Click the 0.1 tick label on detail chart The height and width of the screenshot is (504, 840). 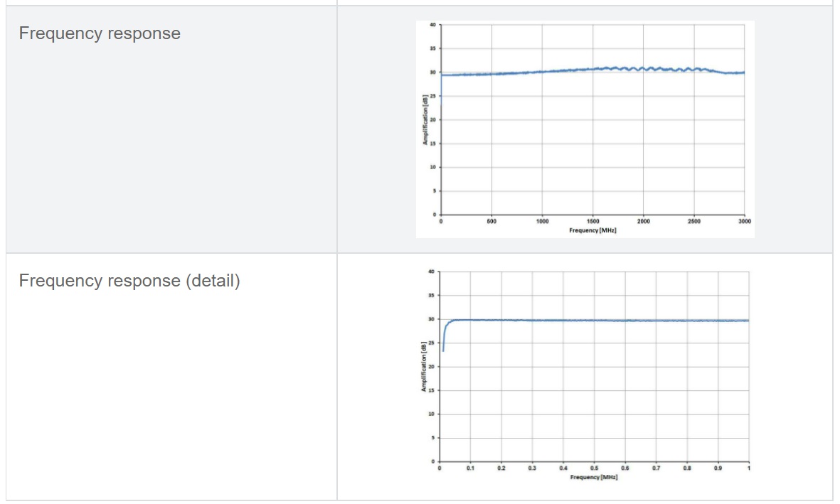471,468
